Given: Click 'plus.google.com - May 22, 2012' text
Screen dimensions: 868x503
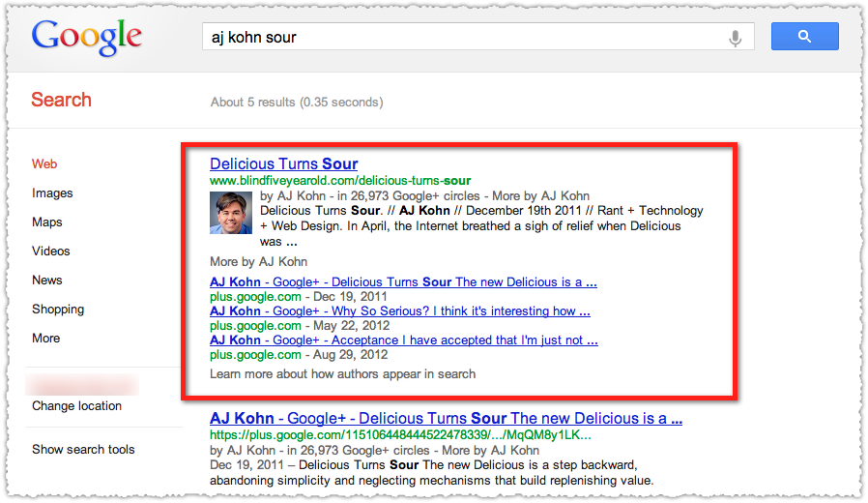Looking at the screenshot, I should [300, 326].
